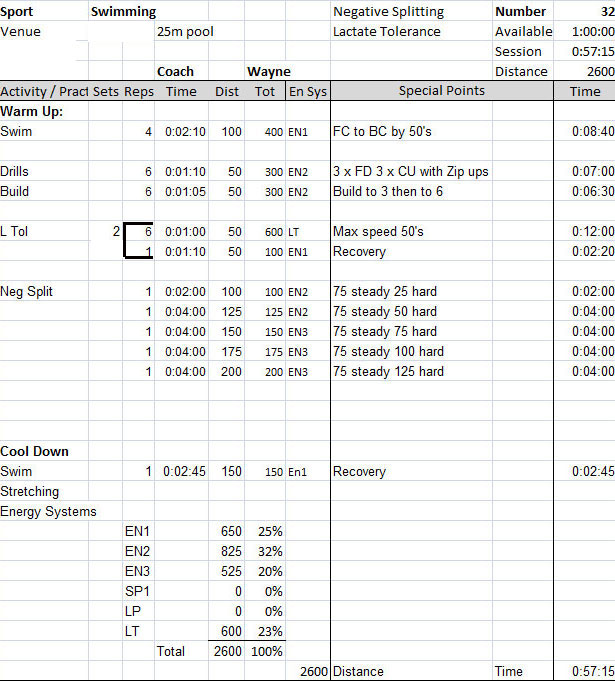Screen dimensions: 615x681
Task: Click the L Tol sets value 2
Action: pos(116,231)
